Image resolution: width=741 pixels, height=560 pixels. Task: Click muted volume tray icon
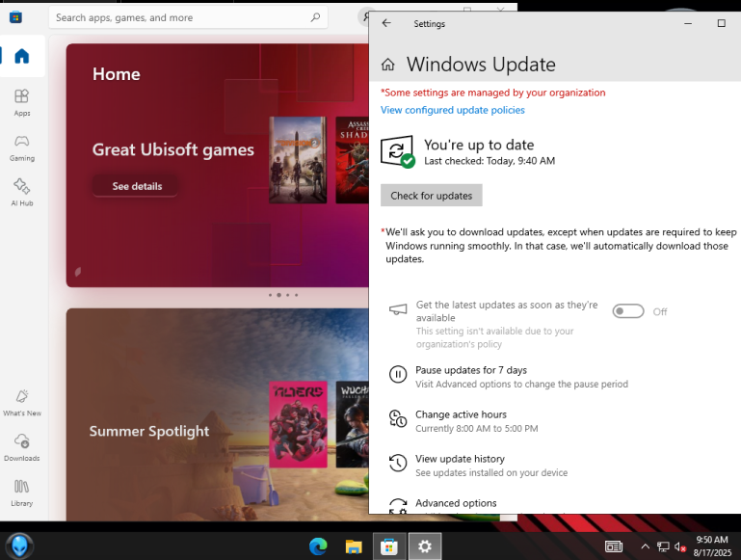pyautogui.click(x=680, y=547)
